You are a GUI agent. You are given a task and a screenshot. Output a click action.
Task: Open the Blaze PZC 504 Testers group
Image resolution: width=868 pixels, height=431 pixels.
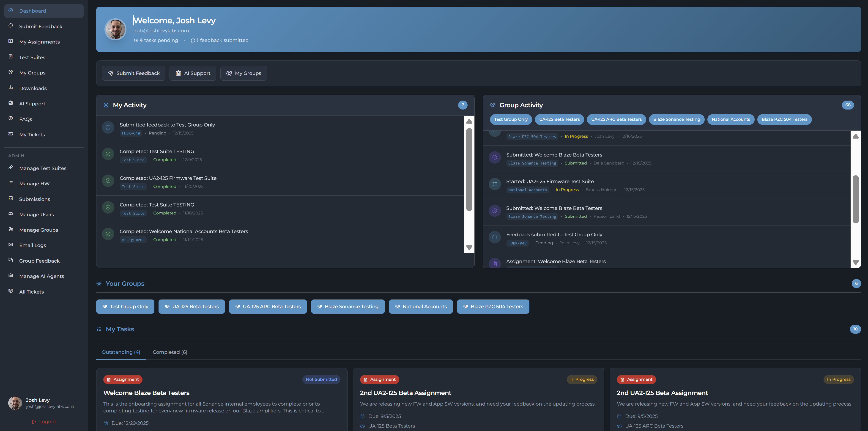[x=493, y=306]
